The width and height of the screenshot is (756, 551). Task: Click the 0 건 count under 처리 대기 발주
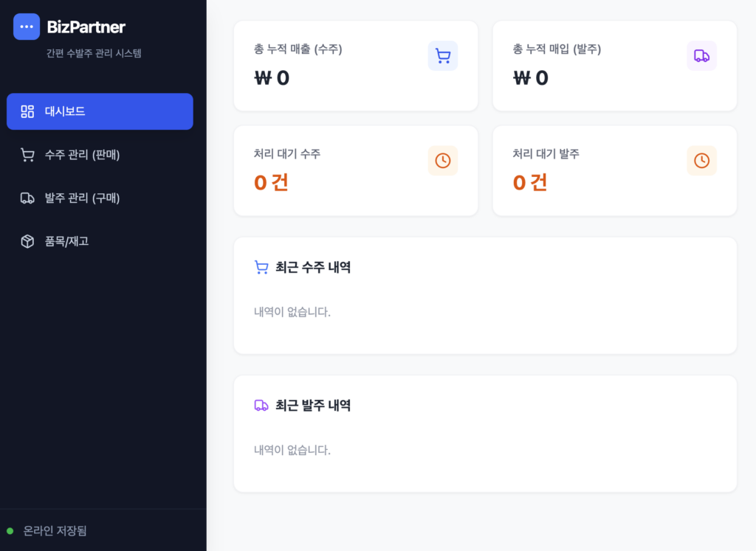(530, 182)
